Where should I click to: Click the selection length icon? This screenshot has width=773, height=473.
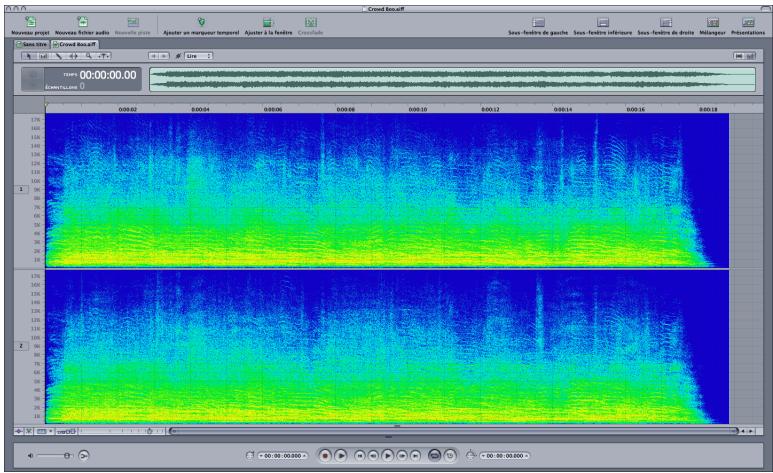click(x=470, y=455)
